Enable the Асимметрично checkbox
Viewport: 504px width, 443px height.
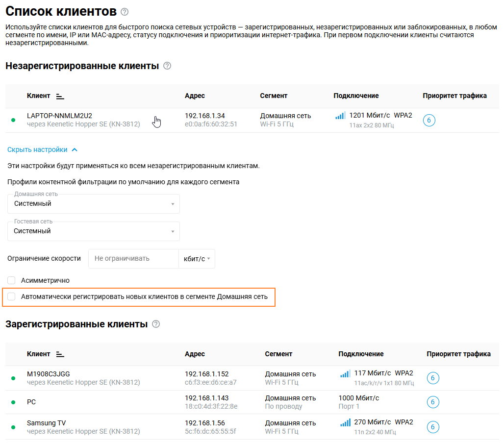pyautogui.click(x=12, y=280)
